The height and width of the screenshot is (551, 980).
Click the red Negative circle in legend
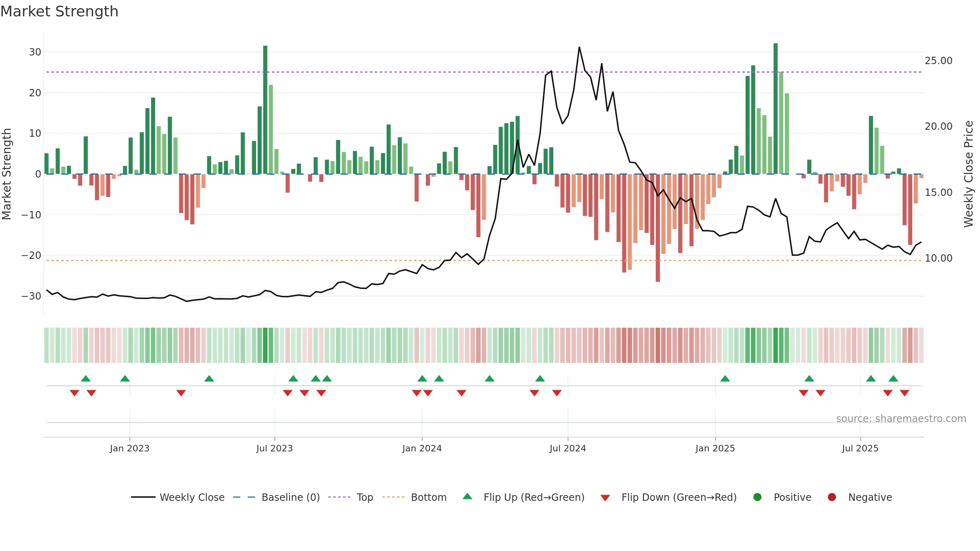point(832,497)
